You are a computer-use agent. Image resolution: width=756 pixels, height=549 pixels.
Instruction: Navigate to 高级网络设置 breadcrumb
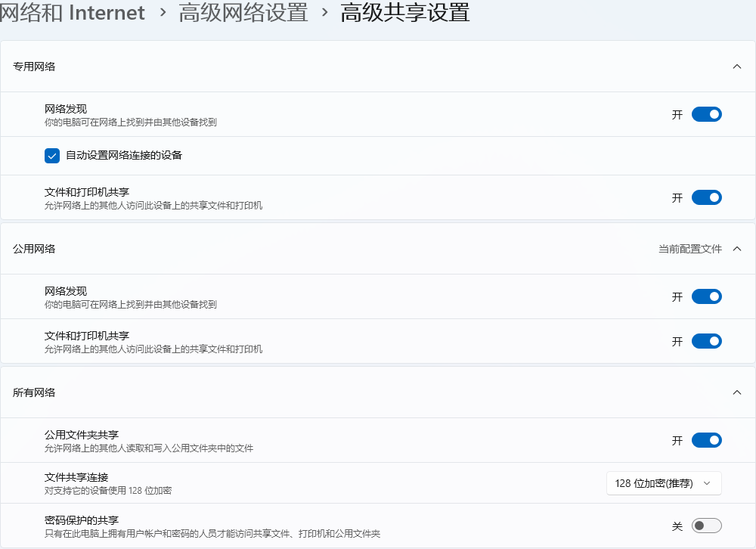[x=243, y=13]
